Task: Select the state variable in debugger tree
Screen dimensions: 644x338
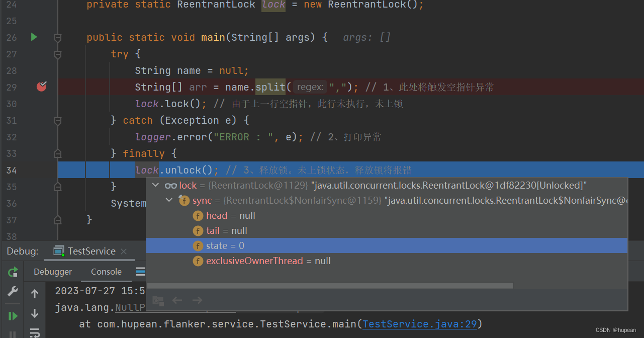Action: pos(218,245)
